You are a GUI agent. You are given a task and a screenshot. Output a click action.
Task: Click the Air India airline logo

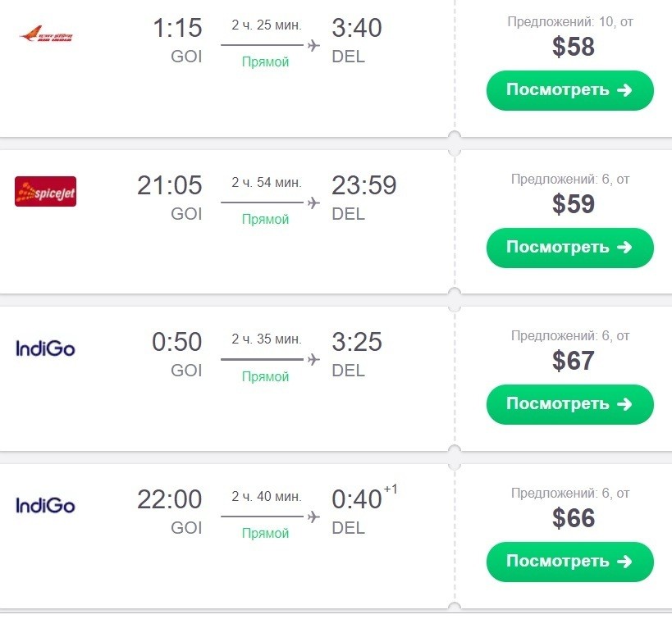(46, 35)
